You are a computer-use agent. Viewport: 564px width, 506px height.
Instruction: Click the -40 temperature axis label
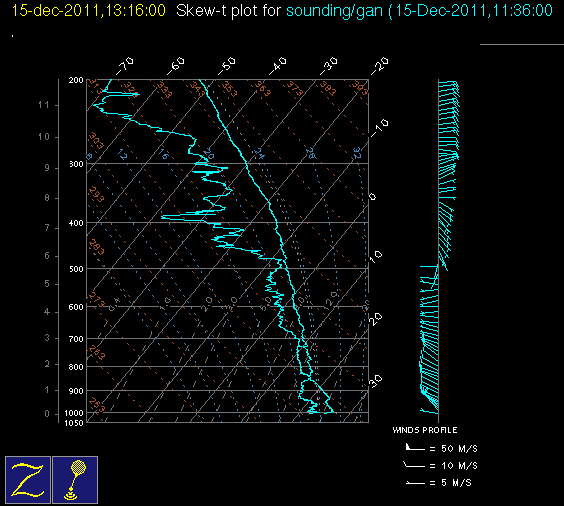278,65
